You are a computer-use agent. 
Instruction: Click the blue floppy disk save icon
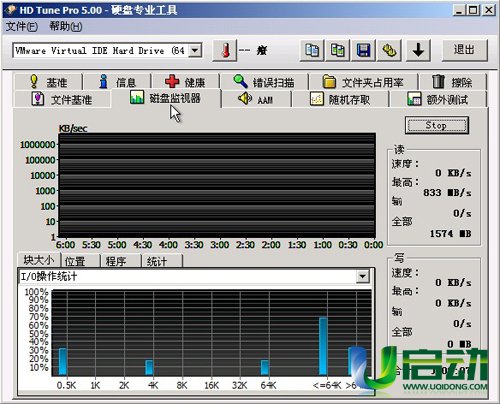point(363,50)
